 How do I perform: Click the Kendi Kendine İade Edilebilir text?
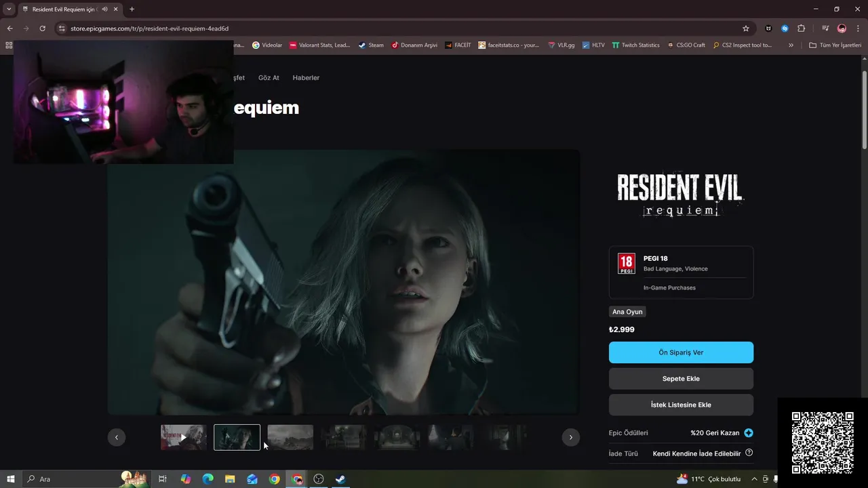pyautogui.click(x=696, y=453)
